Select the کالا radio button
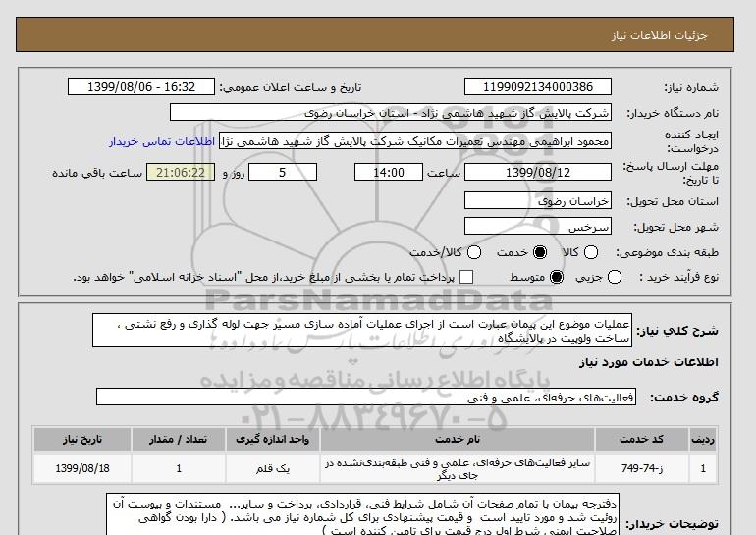The width and height of the screenshot is (756, 535). (x=591, y=252)
